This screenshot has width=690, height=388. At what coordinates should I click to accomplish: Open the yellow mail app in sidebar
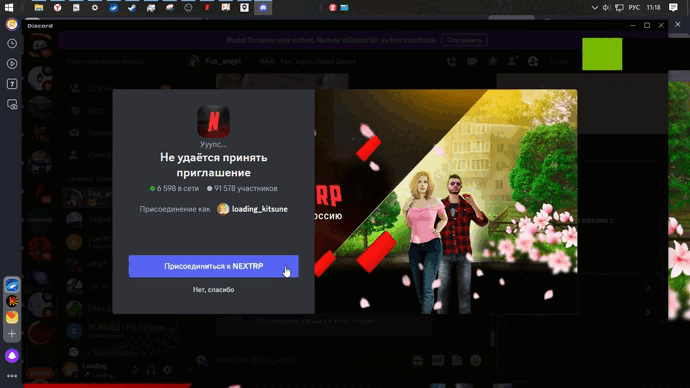click(12, 317)
